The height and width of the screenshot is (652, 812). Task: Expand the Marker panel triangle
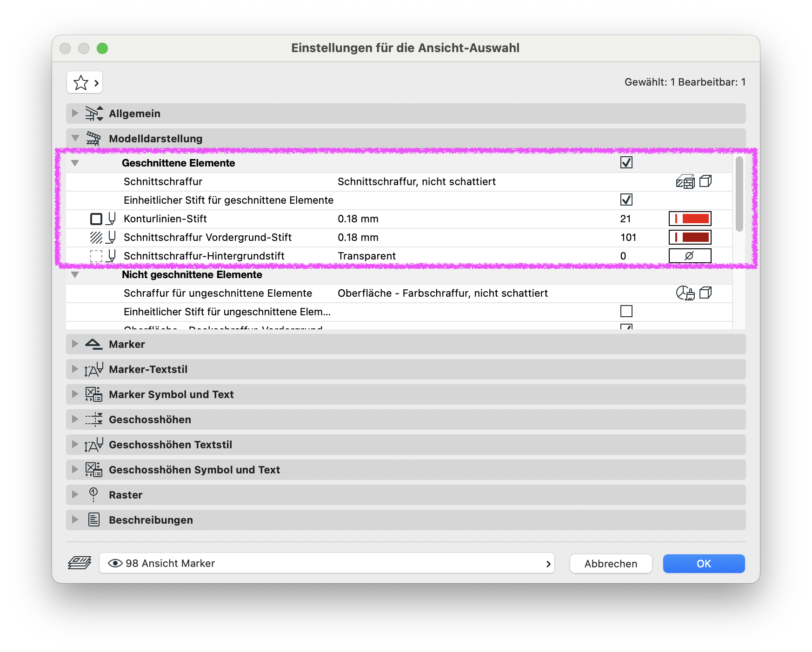point(75,344)
